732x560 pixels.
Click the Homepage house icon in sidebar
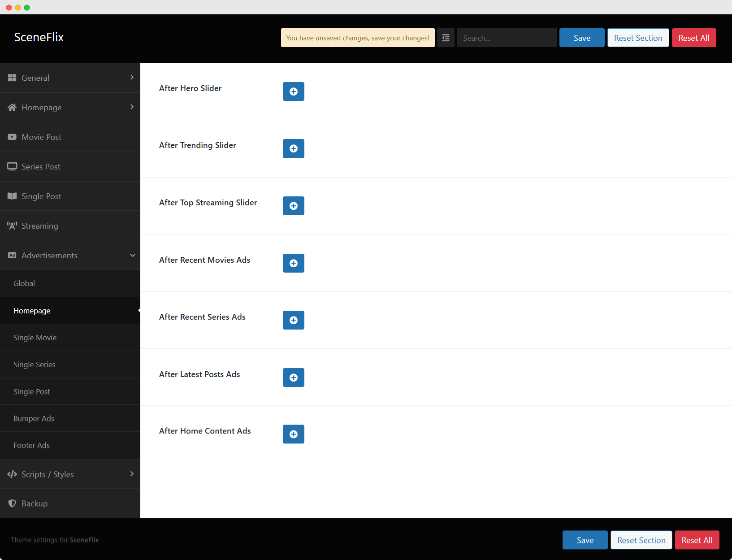[12, 107]
